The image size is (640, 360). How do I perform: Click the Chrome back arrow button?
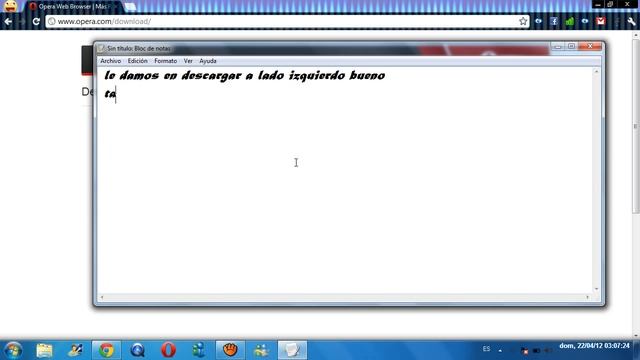tap(8, 21)
